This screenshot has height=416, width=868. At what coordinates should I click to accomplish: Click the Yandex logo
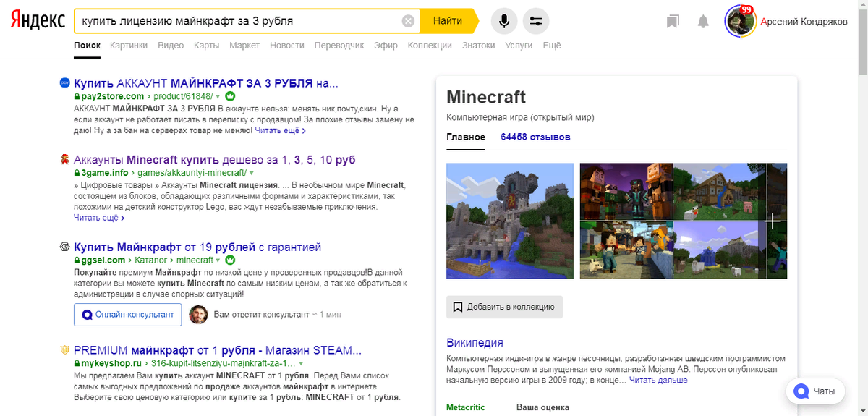[38, 20]
